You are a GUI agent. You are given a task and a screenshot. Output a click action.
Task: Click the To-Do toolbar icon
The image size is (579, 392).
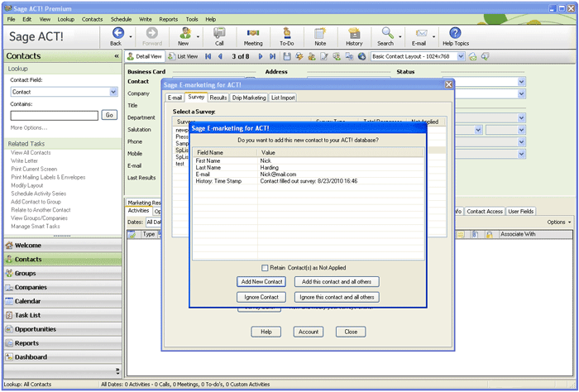coord(286,33)
